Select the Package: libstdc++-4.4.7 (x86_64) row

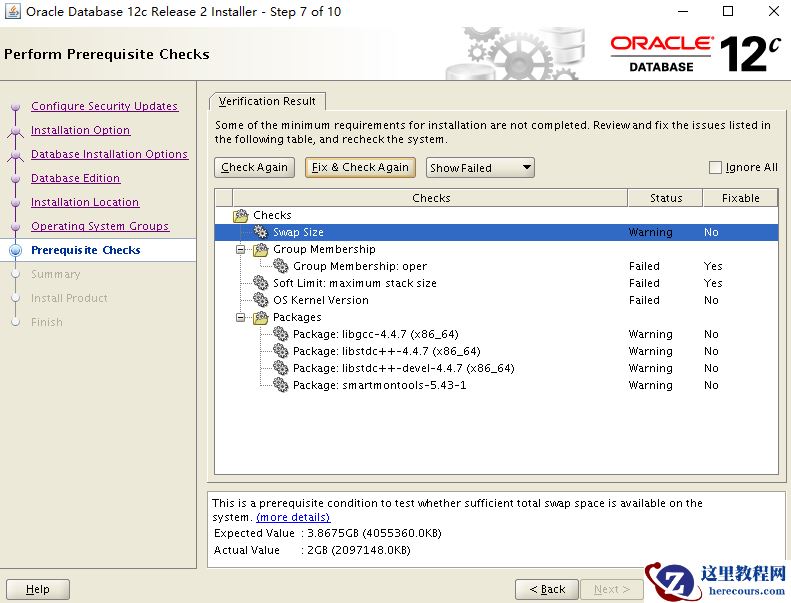coord(496,351)
